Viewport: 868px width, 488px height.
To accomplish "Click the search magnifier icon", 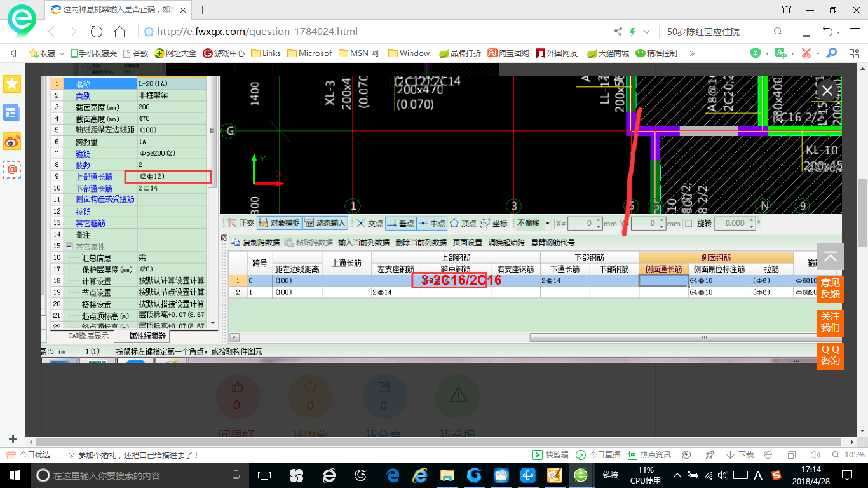I will (778, 32).
